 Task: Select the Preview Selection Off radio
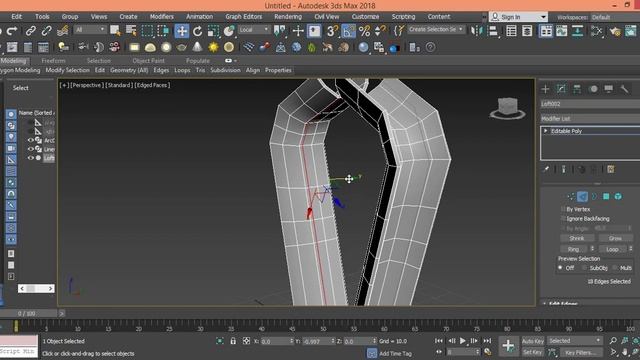coord(560,268)
